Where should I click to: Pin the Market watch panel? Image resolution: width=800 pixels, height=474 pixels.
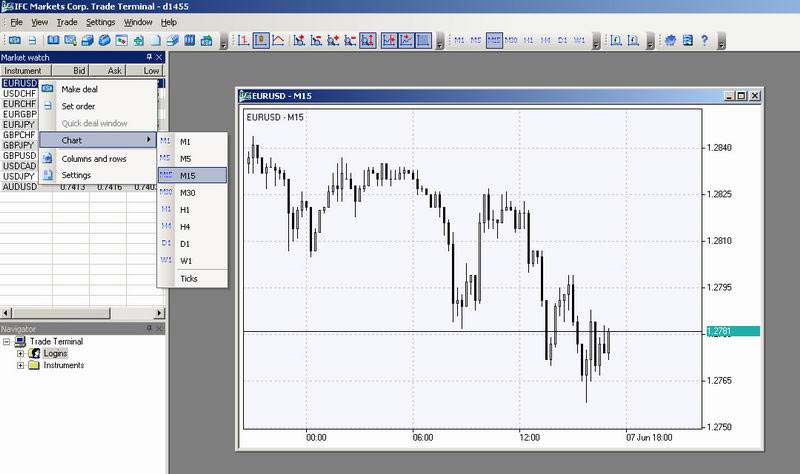[149, 58]
